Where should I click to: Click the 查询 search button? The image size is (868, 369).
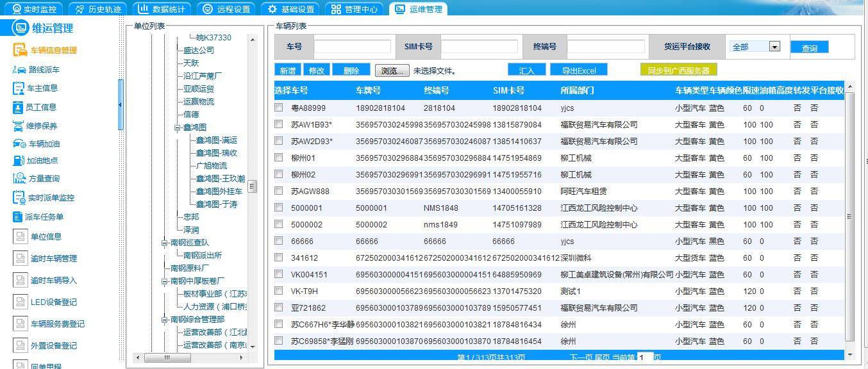[809, 47]
